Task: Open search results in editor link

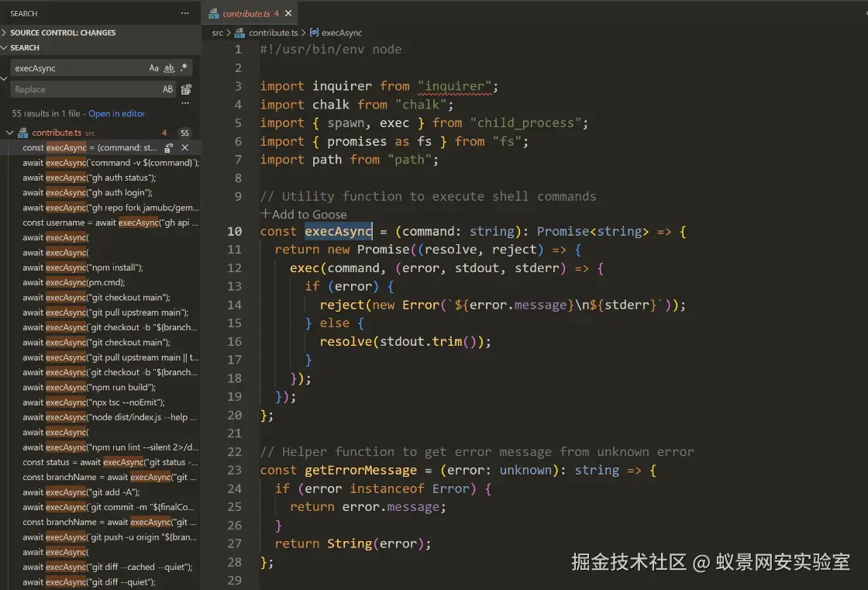Action: 116,113
